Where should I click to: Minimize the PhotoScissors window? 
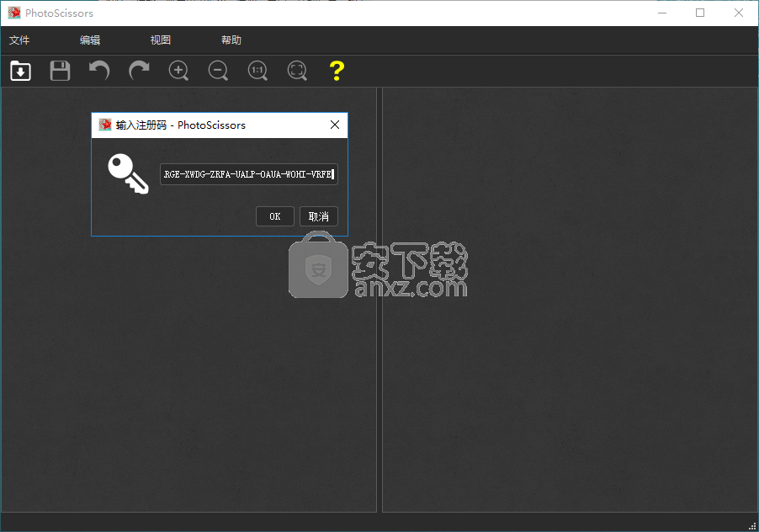[662, 13]
